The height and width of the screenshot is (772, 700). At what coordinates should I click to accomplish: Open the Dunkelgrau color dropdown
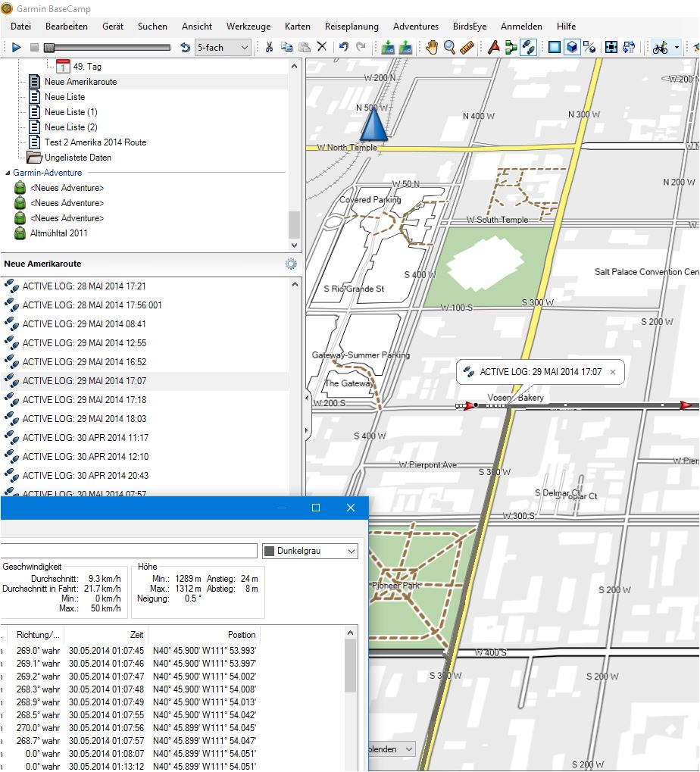click(x=309, y=551)
